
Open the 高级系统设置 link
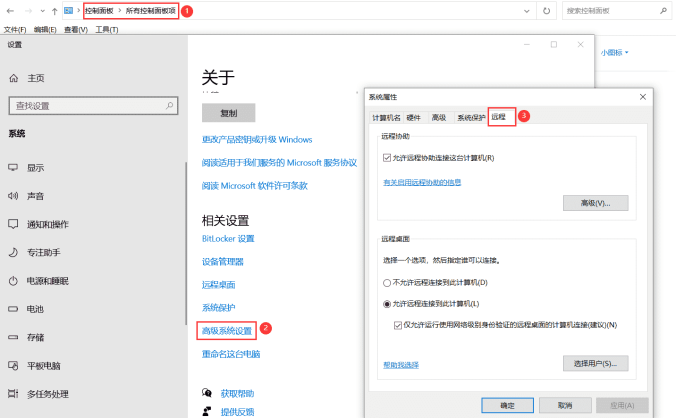point(227,331)
